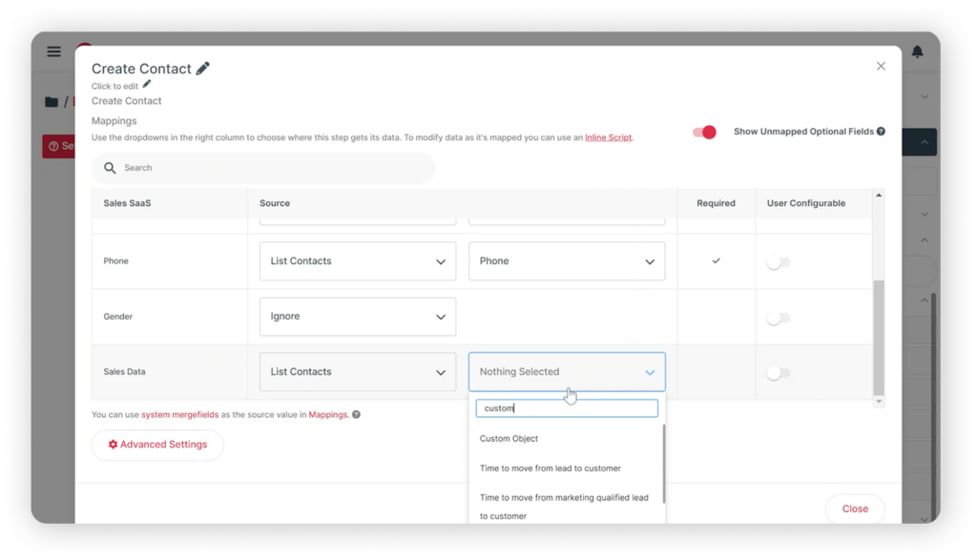The width and height of the screenshot is (977, 560).
Task: Click the Mappings section heading
Action: tap(114, 121)
